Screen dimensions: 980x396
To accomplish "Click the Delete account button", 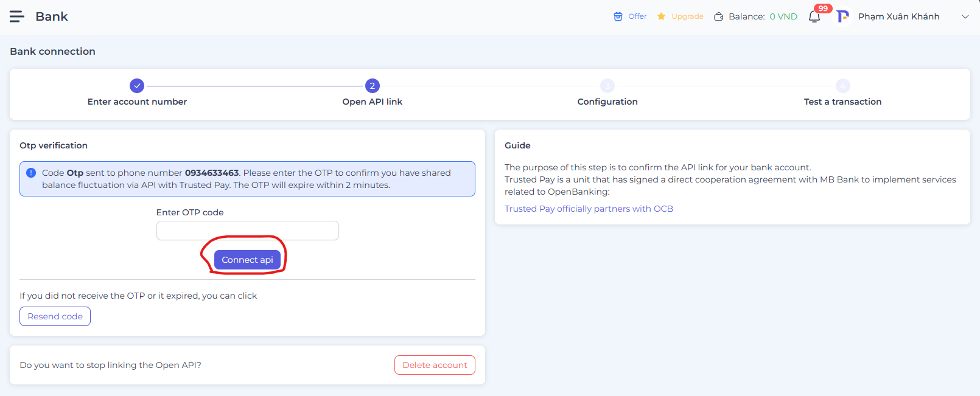I will [x=435, y=365].
